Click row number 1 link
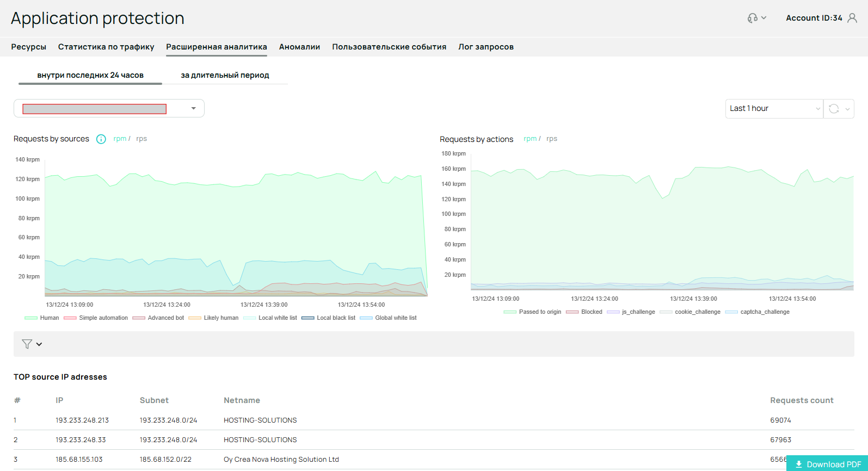This screenshot has height=471, width=868. click(15, 420)
